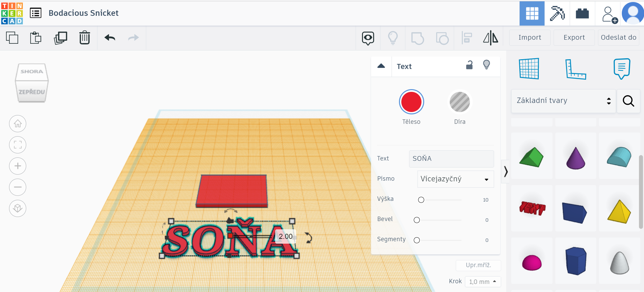
Task: Click the Import button
Action: point(530,37)
